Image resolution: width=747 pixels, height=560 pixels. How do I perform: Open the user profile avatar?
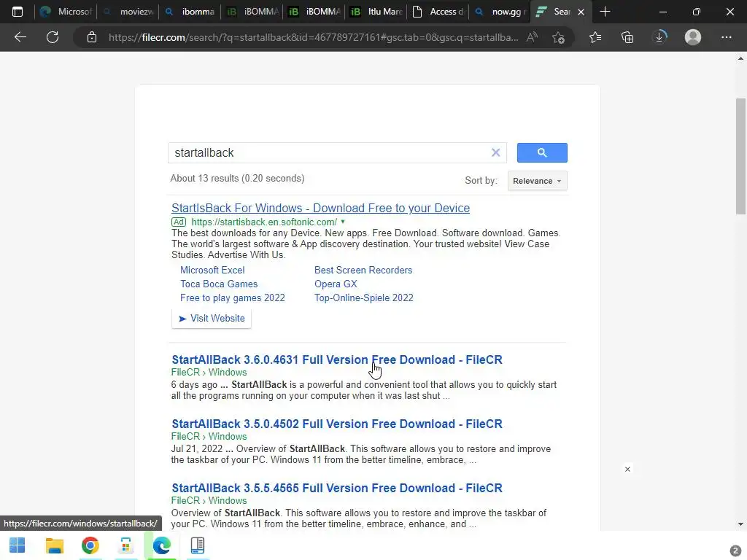pos(693,37)
